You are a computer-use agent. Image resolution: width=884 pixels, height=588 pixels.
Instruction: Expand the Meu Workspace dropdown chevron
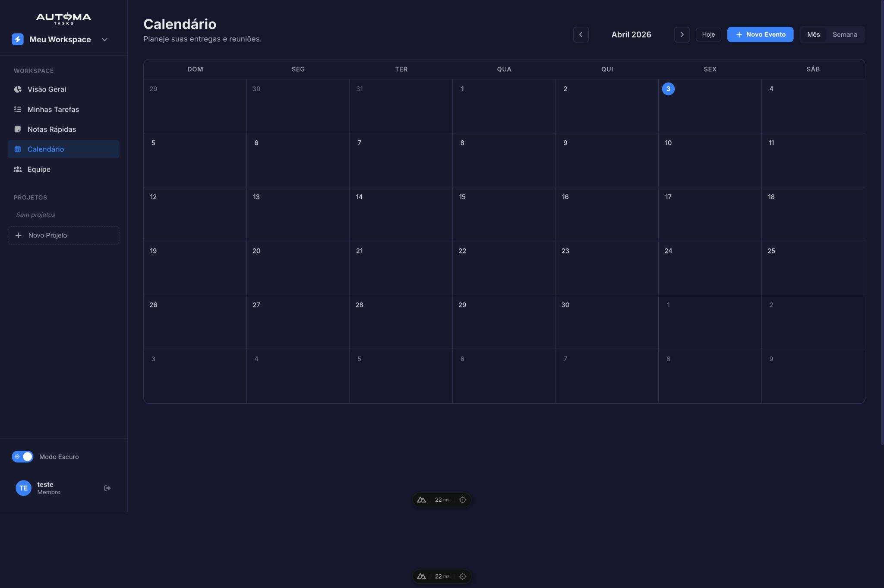pos(104,39)
